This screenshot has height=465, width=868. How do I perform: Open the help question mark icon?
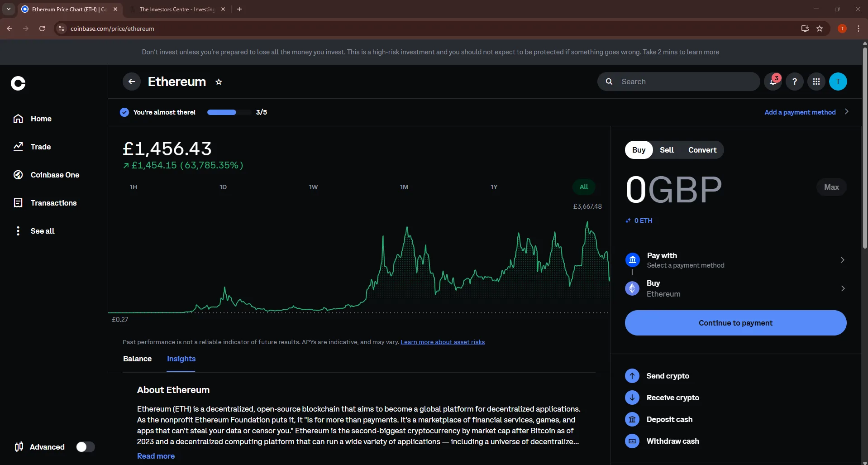click(x=795, y=81)
